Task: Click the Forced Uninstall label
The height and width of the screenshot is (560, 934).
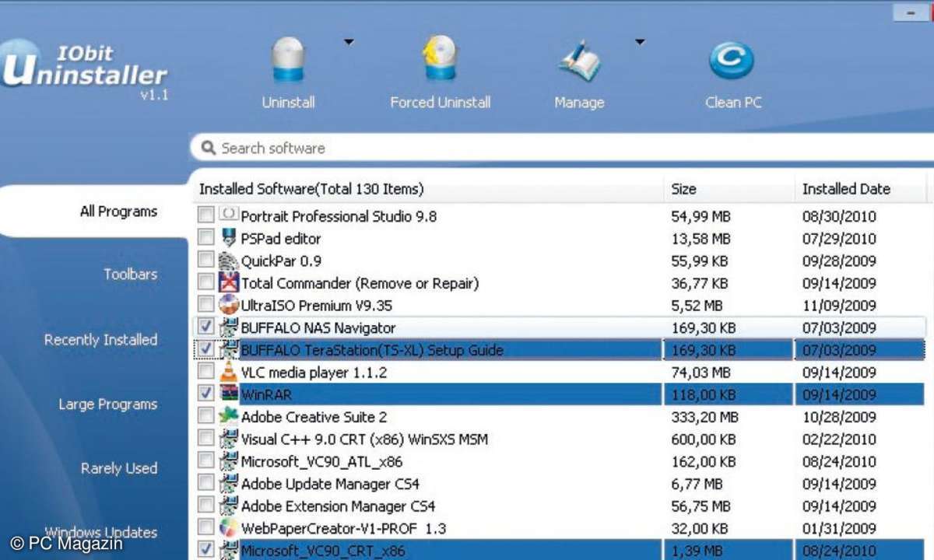Action: coord(441,103)
